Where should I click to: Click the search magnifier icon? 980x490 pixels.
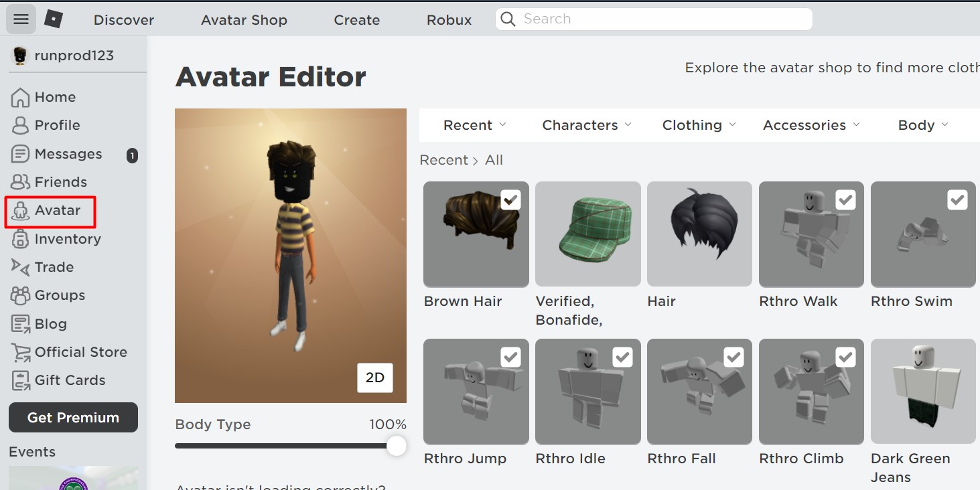click(x=508, y=19)
